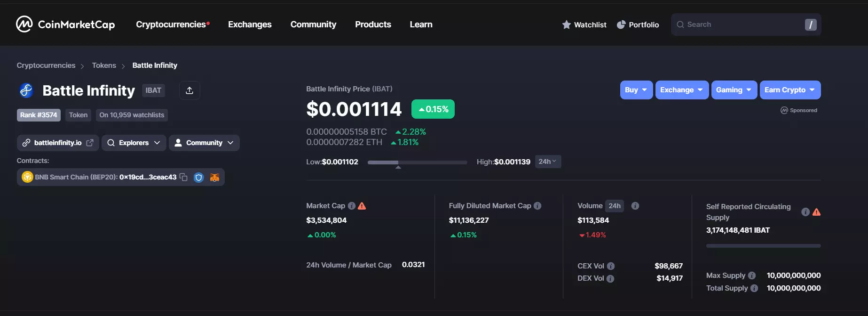Expand the Exchange dropdown
868x316 pixels.
click(x=682, y=90)
